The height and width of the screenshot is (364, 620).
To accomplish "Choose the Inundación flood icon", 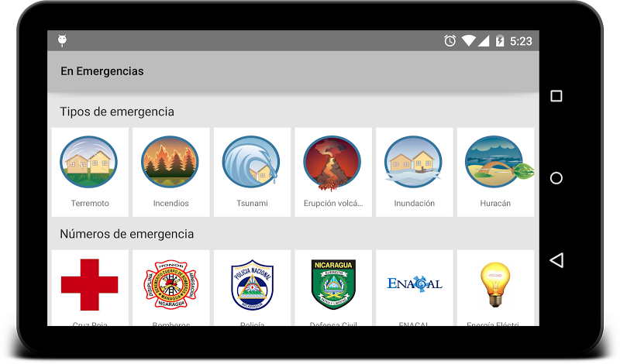I will [x=413, y=162].
